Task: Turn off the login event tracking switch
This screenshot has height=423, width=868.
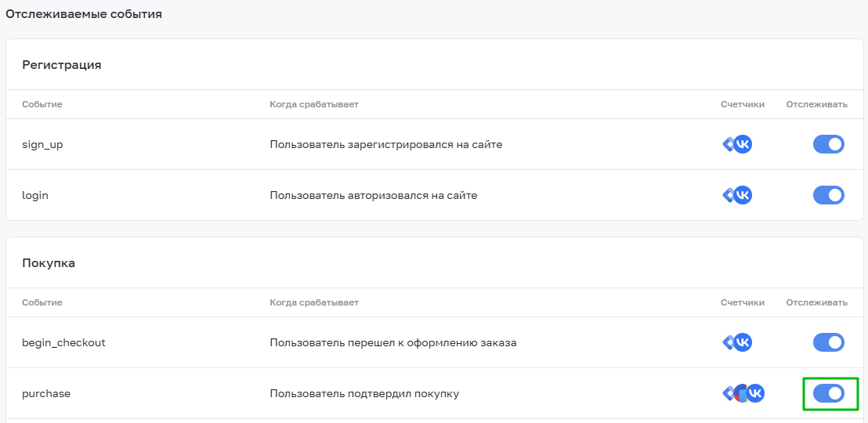Action: (829, 196)
